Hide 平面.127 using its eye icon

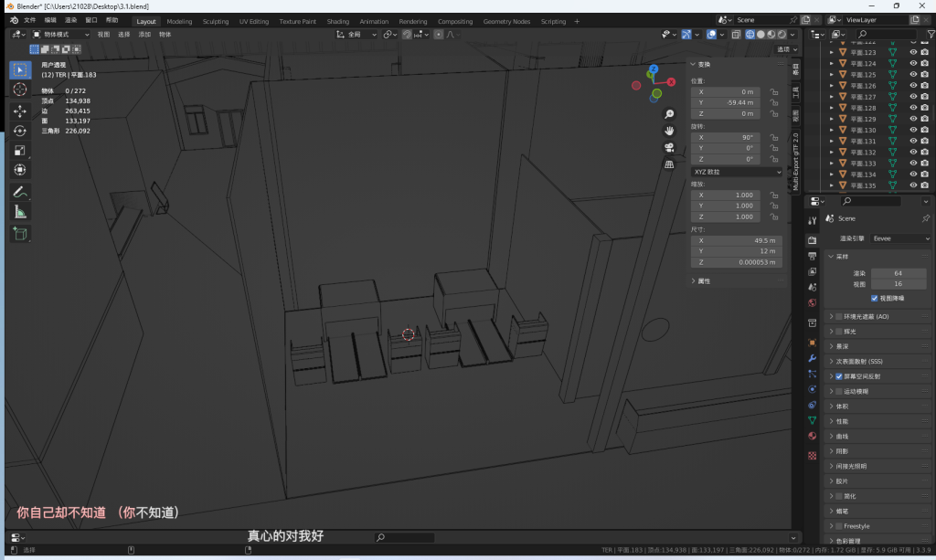coord(912,97)
